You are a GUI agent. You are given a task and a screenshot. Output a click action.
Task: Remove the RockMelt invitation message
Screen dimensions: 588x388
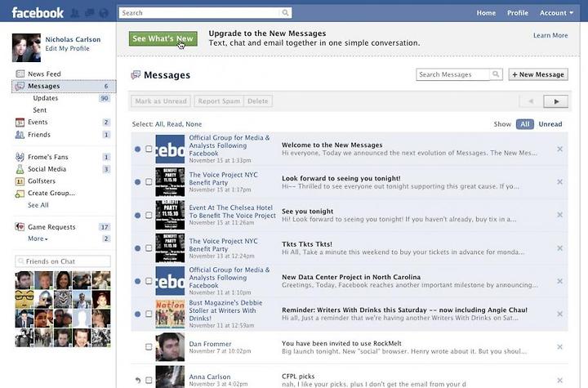pos(559,347)
